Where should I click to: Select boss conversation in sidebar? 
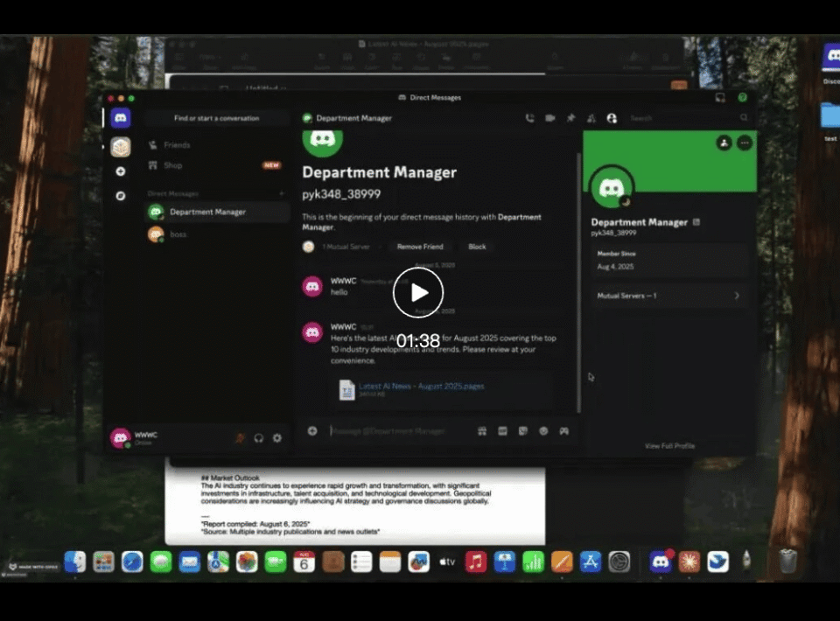click(x=216, y=234)
